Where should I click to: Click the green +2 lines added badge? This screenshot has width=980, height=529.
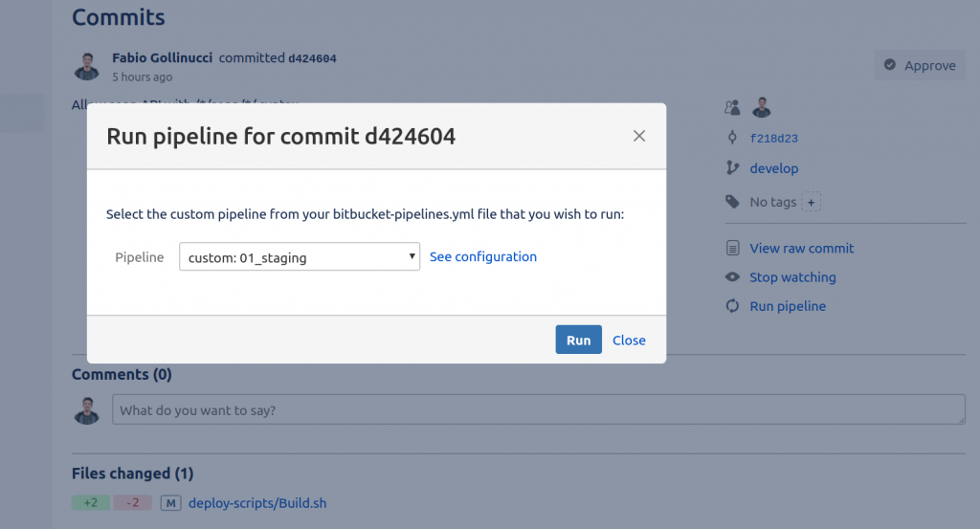pyautogui.click(x=91, y=503)
